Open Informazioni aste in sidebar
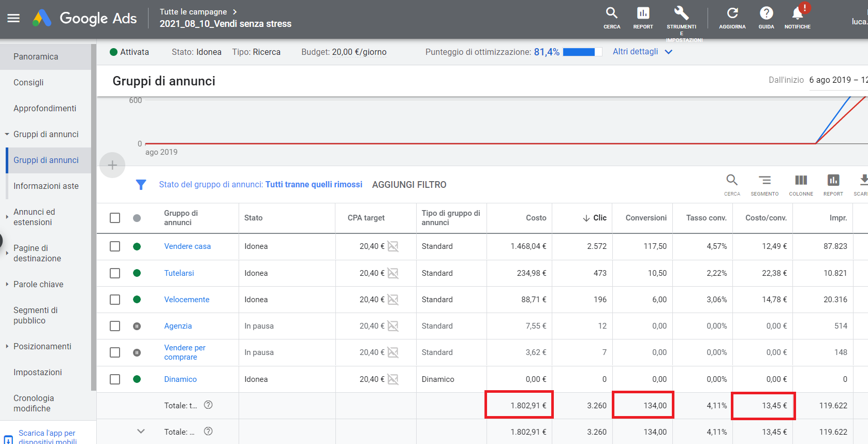 [46, 186]
